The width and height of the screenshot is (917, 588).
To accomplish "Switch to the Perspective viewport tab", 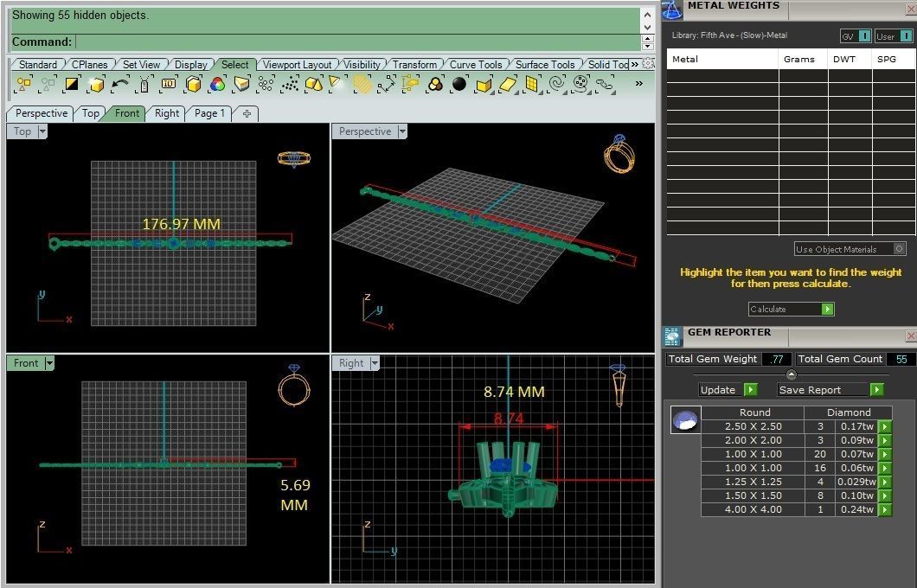I will click(x=41, y=113).
